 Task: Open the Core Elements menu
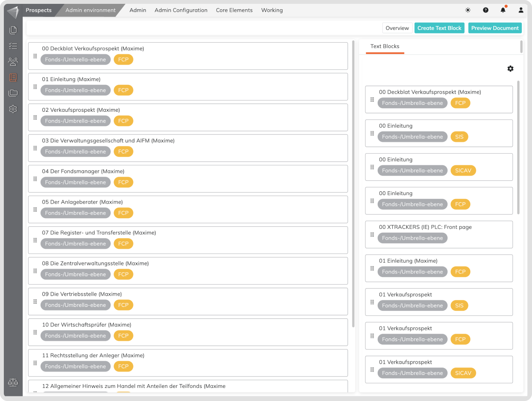click(234, 10)
